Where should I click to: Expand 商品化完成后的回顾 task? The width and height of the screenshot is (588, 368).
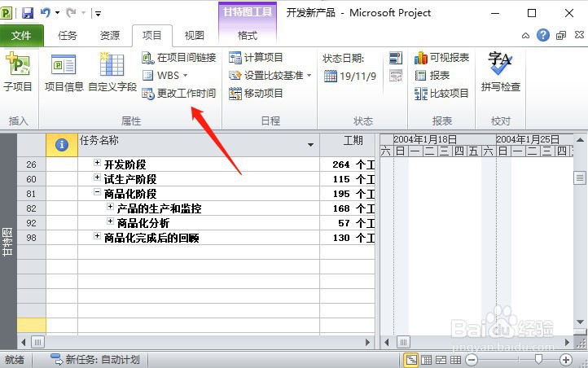click(x=97, y=236)
